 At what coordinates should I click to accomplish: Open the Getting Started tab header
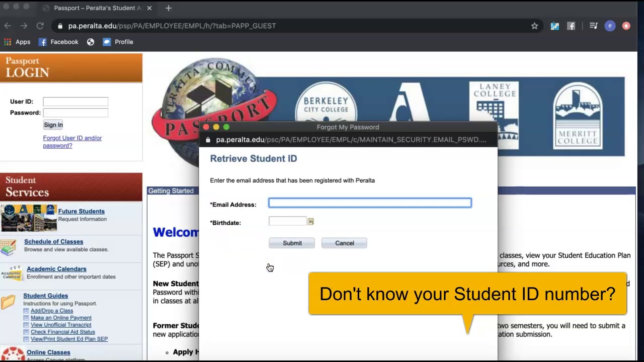point(171,191)
